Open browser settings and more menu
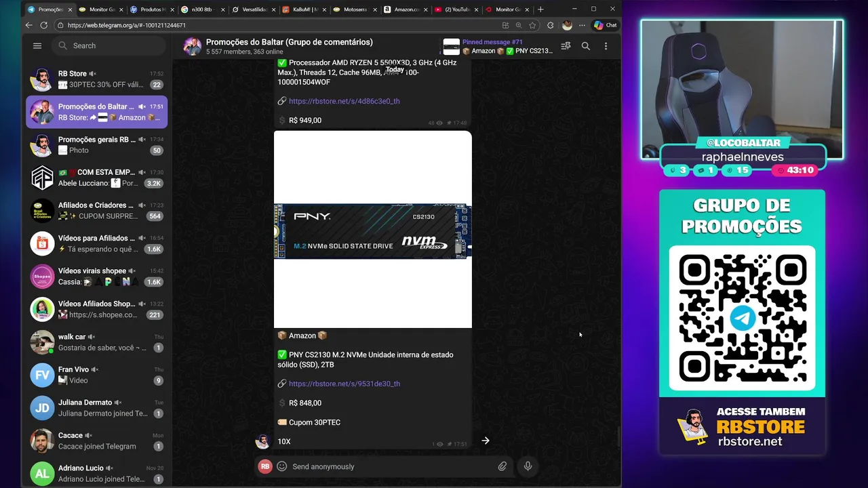 pos(582,25)
